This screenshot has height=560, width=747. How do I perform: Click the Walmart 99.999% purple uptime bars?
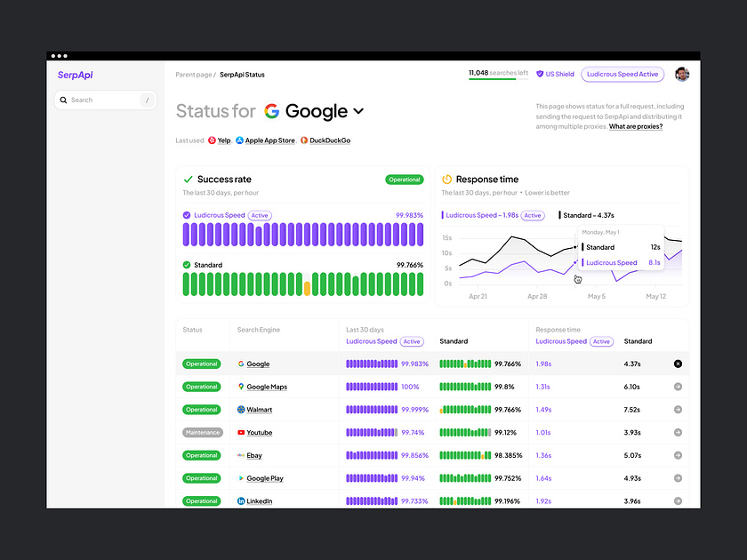pos(372,410)
